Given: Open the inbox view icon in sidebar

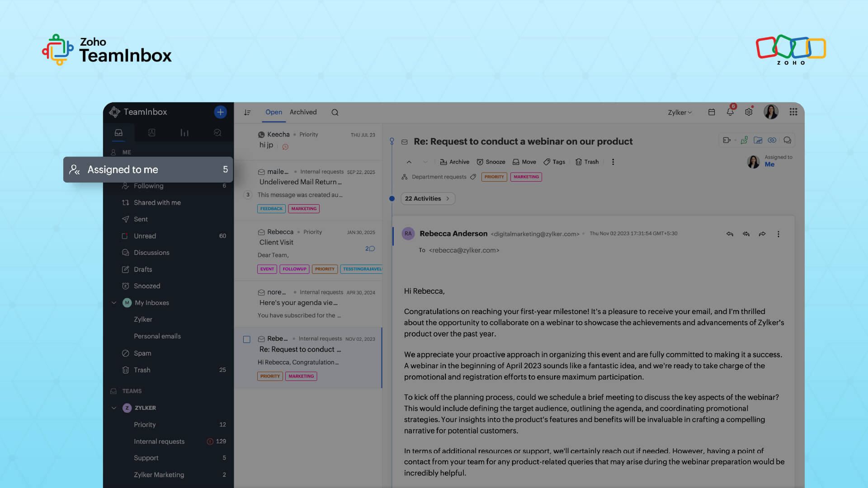Looking at the screenshot, I should click(x=118, y=132).
